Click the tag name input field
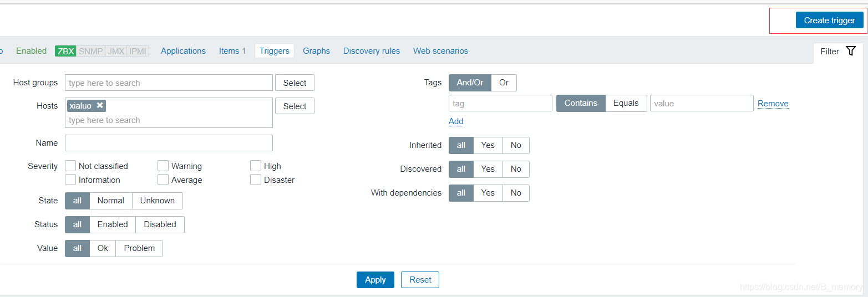Viewport: 868px width, 297px height. (x=500, y=103)
